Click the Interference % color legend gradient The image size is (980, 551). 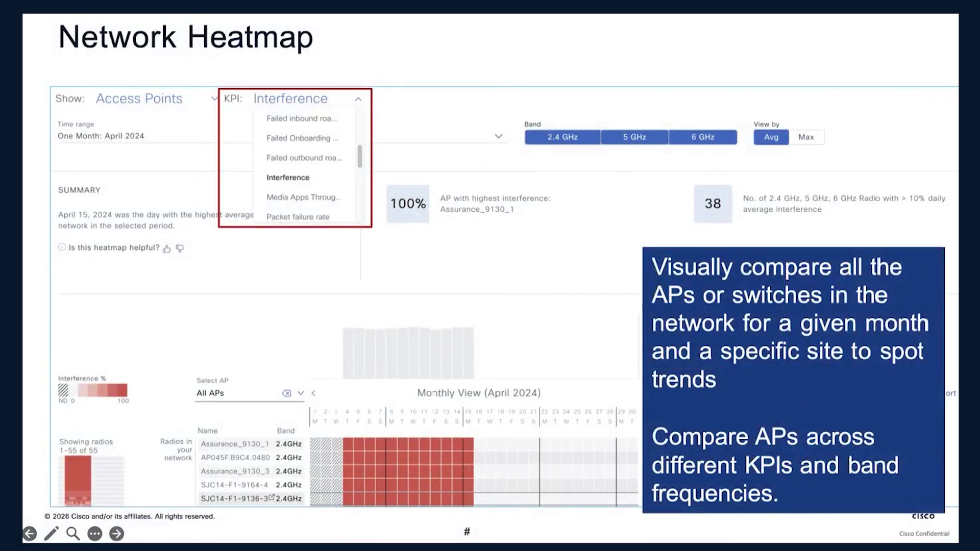point(102,390)
